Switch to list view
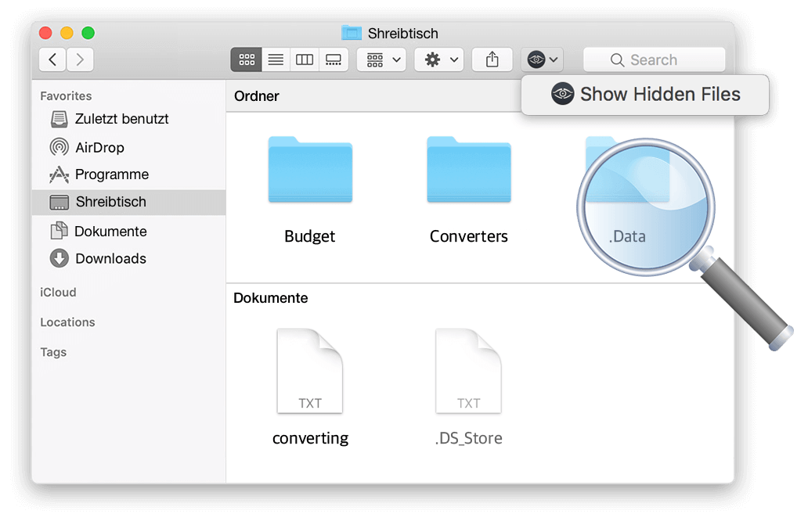Image resolution: width=808 pixels, height=532 pixels. (x=276, y=59)
